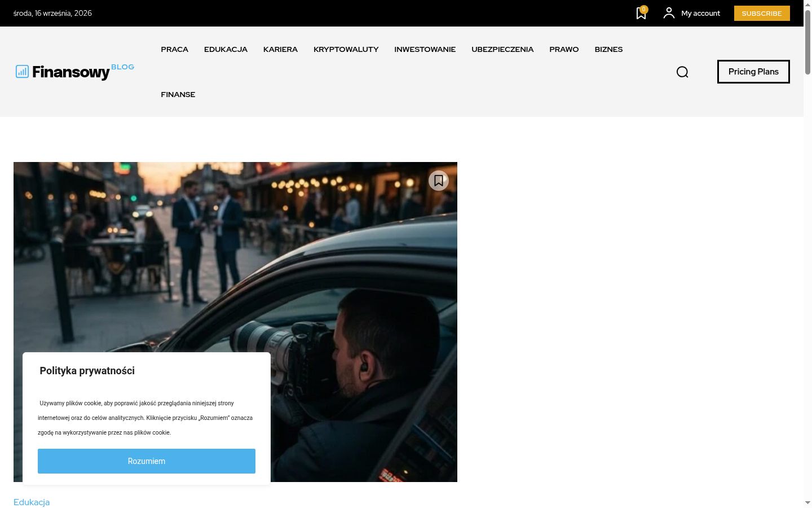This screenshot has height=508, width=812.
Task: Open the BIZNES menu item
Action: coord(608,49)
